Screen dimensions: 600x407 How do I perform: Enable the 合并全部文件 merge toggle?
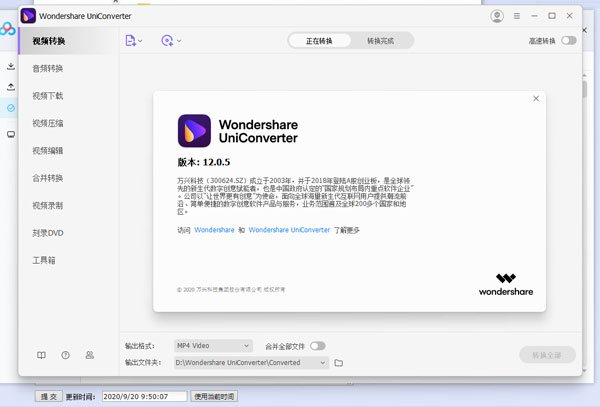coord(317,345)
